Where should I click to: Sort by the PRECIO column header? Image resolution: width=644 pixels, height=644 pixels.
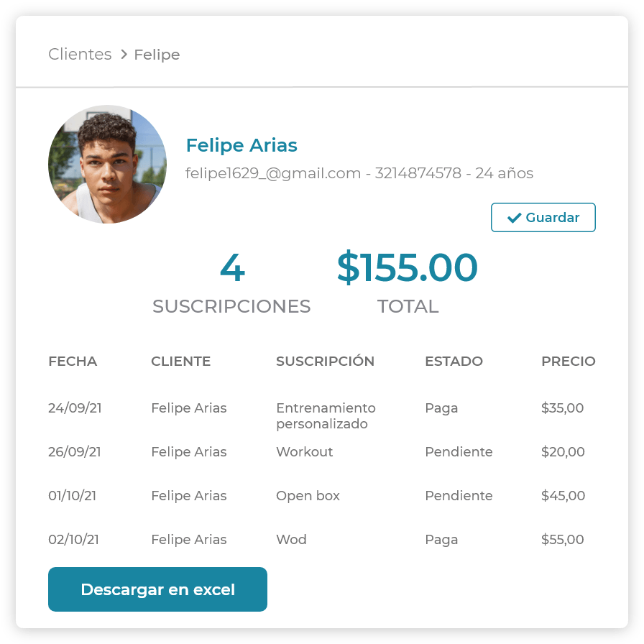568,362
